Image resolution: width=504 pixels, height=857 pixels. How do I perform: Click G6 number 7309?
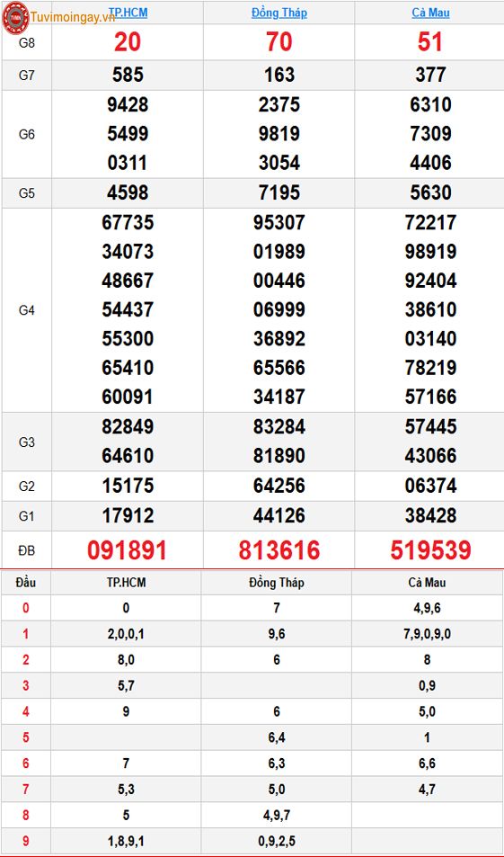(x=430, y=133)
